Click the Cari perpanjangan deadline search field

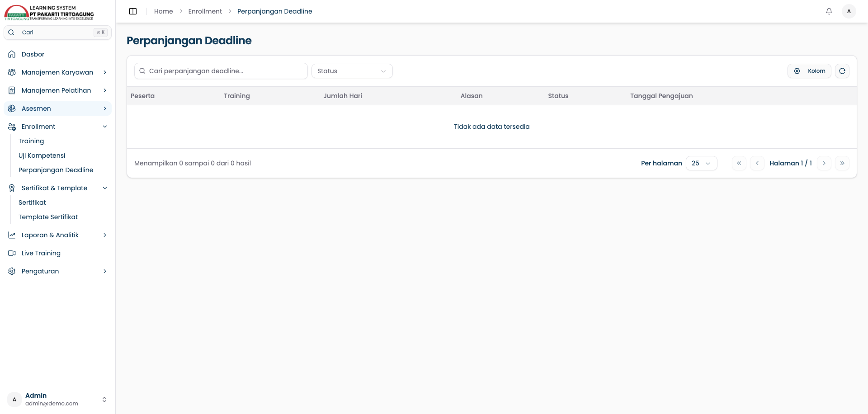pyautogui.click(x=221, y=71)
